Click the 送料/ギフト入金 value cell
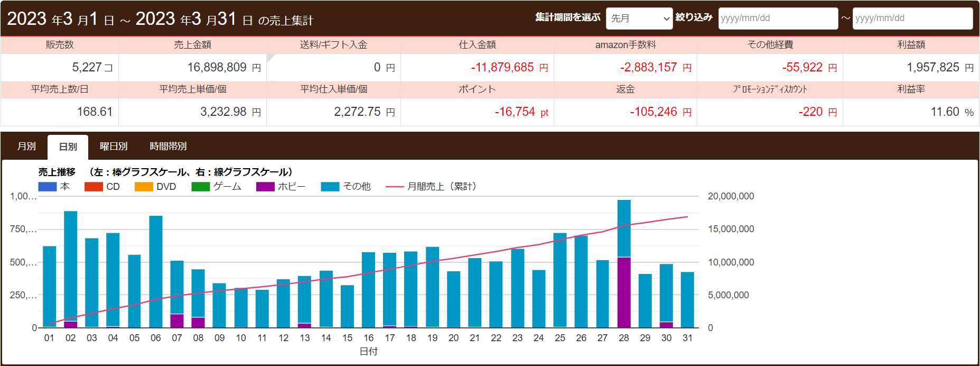The image size is (980, 366). [x=333, y=68]
